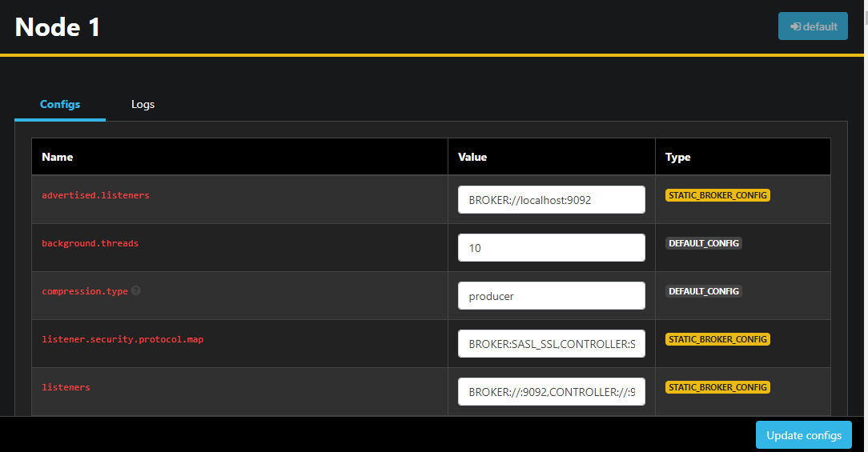868x452 pixels.
Task: Click the background.threads value input
Action: pyautogui.click(x=551, y=248)
